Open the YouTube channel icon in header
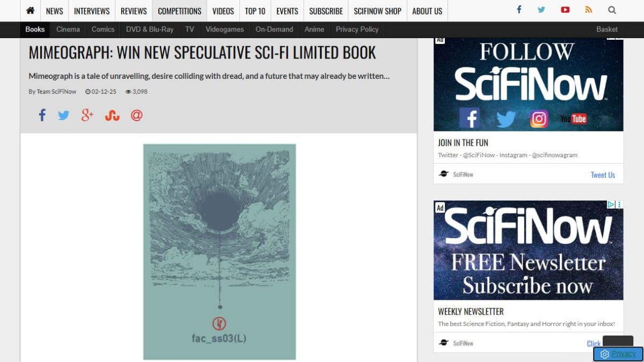 click(565, 10)
